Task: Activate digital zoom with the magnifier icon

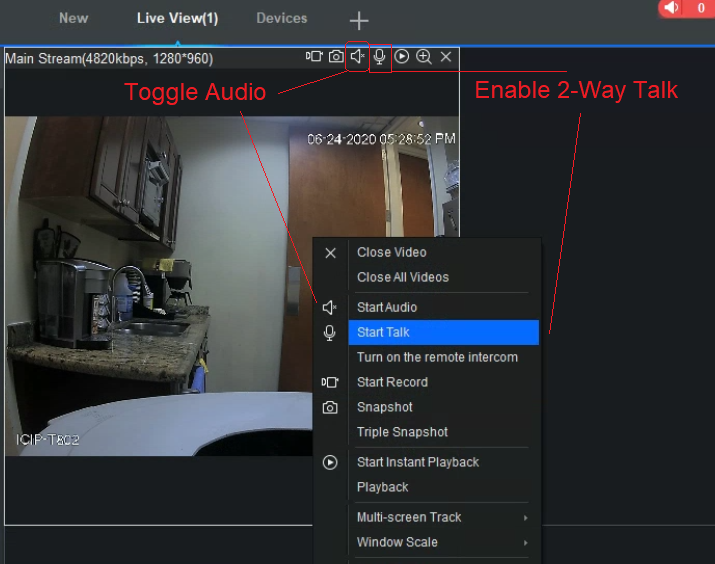Action: tap(424, 57)
